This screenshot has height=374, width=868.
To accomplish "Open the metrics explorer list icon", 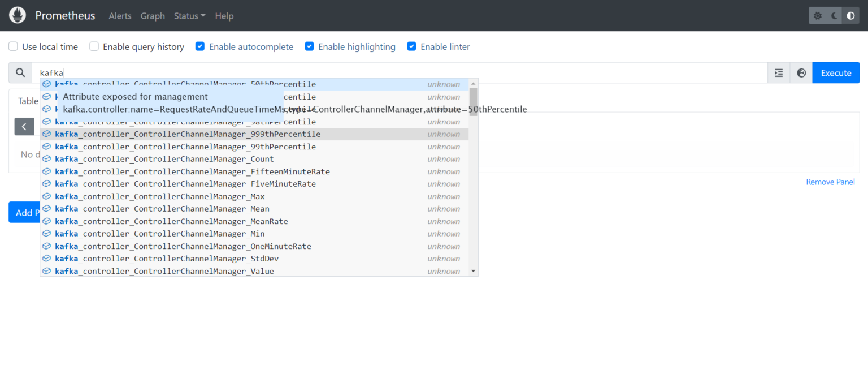I will tap(778, 72).
